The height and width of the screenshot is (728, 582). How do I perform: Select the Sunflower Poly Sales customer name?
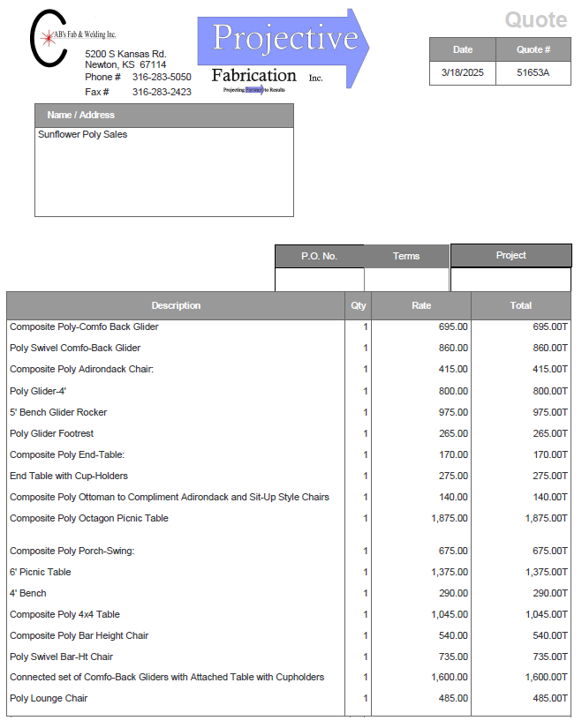pos(82,135)
